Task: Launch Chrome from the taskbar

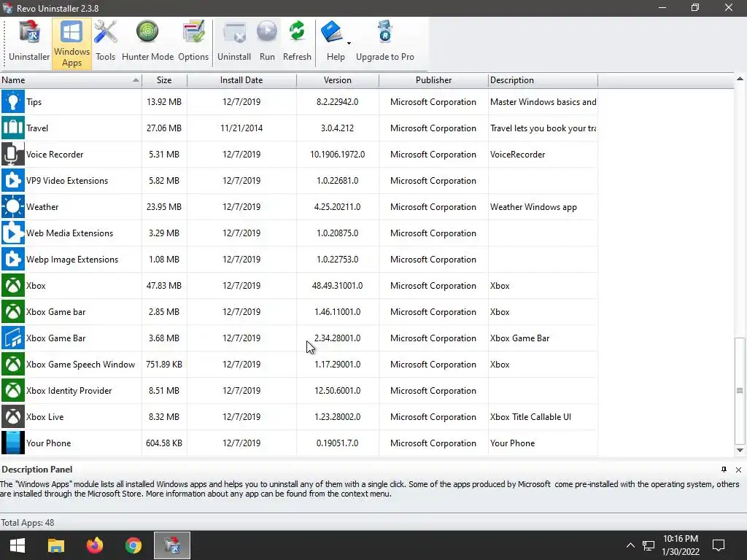Action: pyautogui.click(x=133, y=545)
